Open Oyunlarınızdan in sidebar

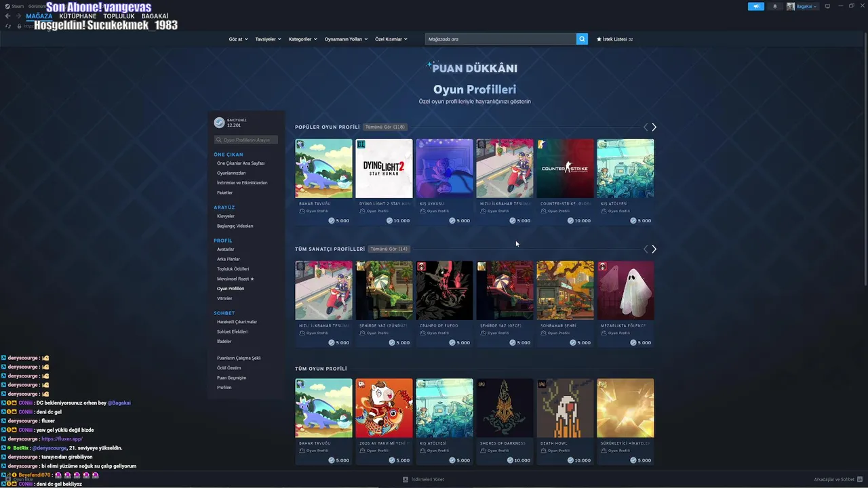tap(231, 173)
